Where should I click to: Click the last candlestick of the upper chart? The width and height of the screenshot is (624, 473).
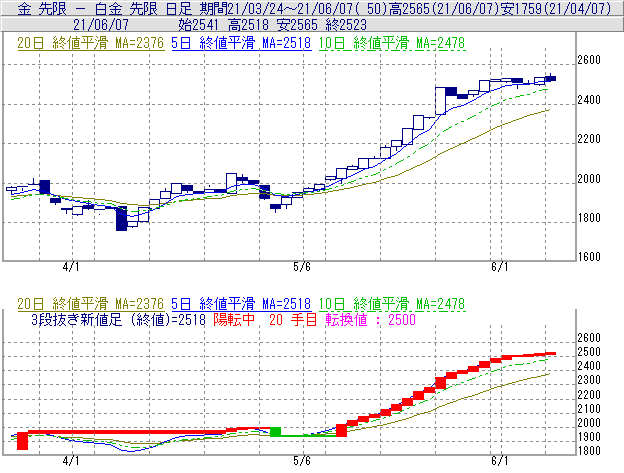[x=551, y=78]
